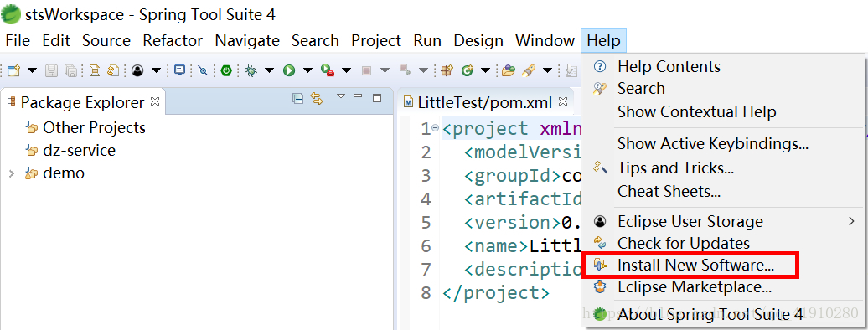Choose Eclipse Marketplace...
Image resolution: width=868 pixels, height=330 pixels.
click(723, 287)
